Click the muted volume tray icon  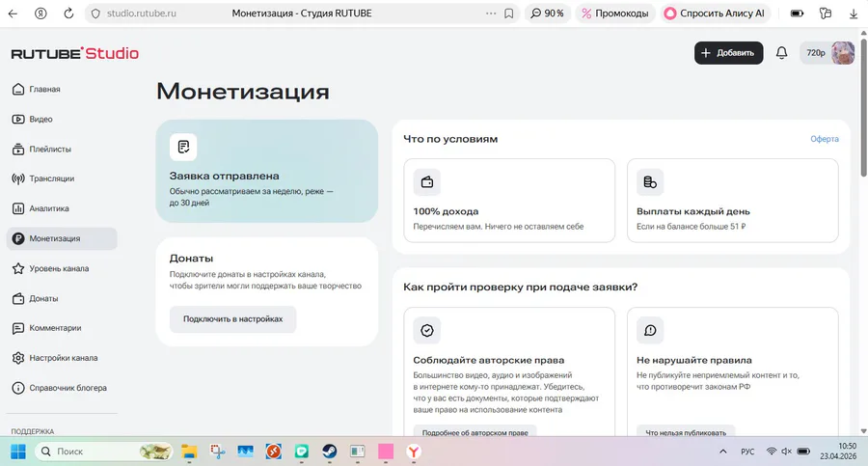(x=787, y=452)
